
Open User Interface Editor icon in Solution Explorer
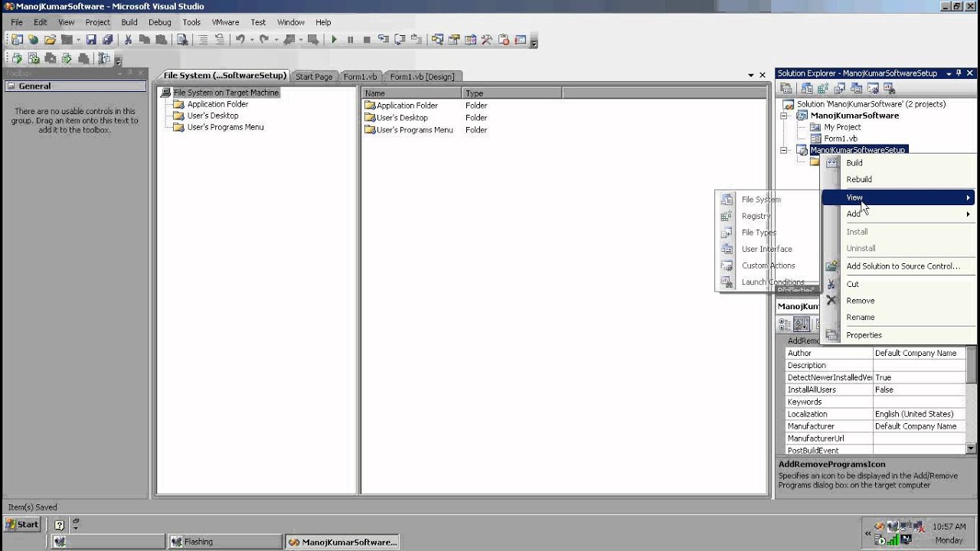856,89
